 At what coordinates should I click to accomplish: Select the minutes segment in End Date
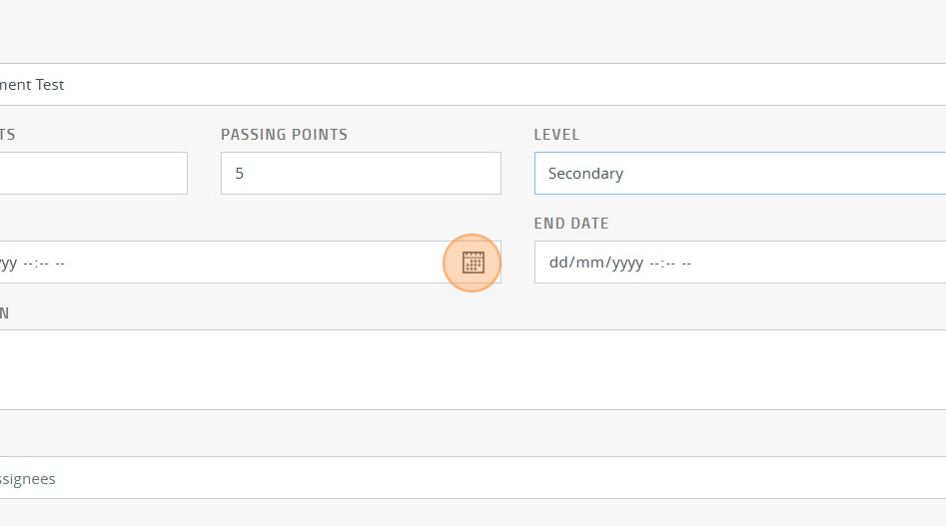pyautogui.click(x=670, y=263)
